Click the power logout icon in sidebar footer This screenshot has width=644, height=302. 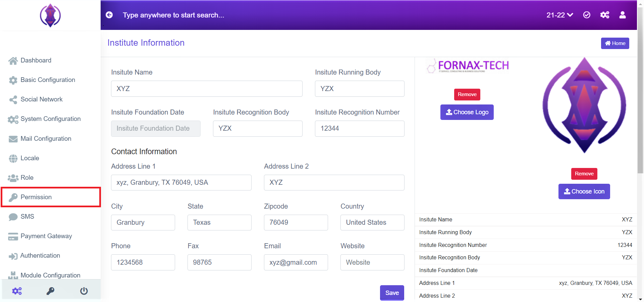(84, 291)
